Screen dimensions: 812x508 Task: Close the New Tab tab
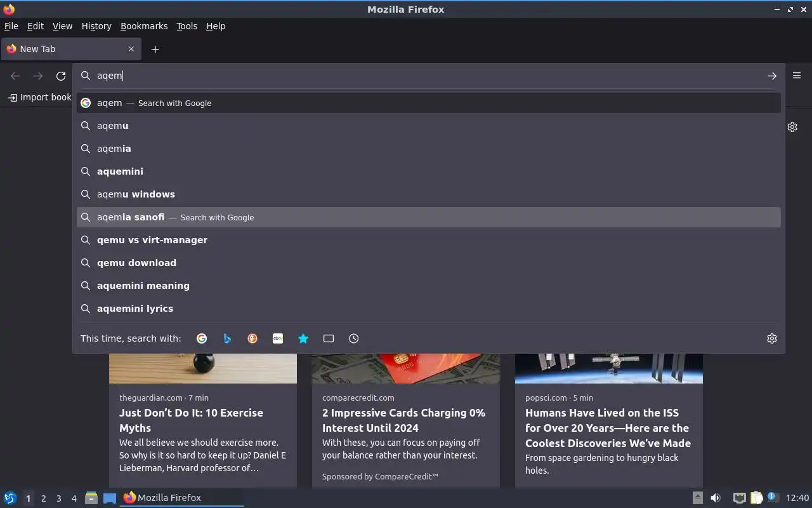tap(131, 49)
